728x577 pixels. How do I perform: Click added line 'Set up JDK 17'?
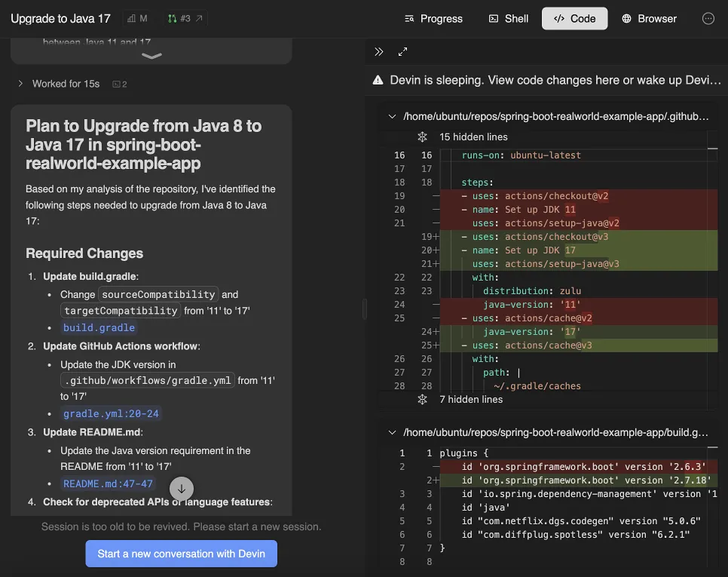579,250
